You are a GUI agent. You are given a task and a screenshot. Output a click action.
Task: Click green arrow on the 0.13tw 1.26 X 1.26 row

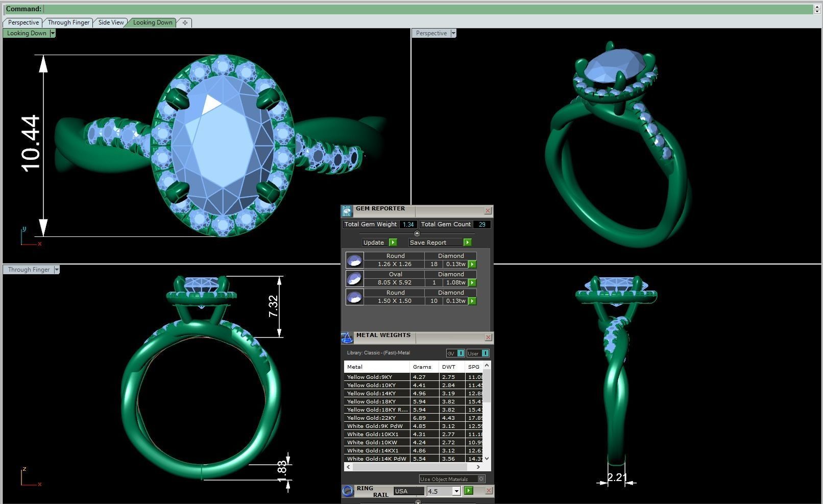click(x=472, y=264)
